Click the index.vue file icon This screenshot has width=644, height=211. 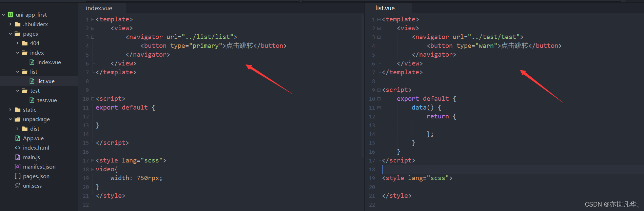(32, 62)
